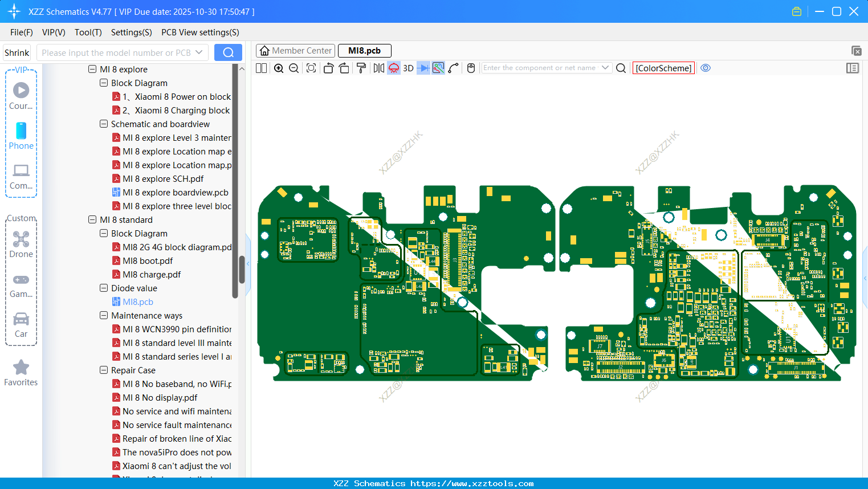Image resolution: width=868 pixels, height=489 pixels.
Task: Toggle the split view panel icon
Action: [x=261, y=68]
